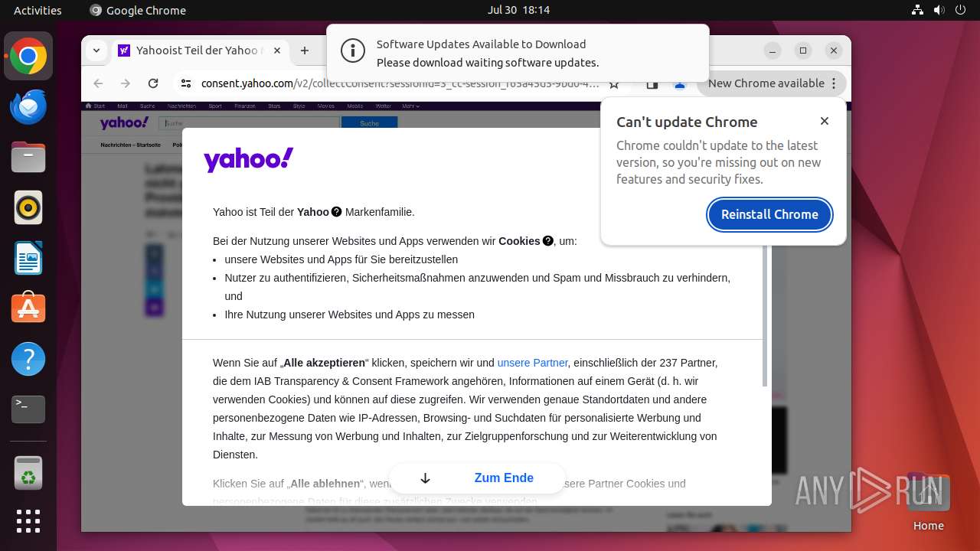Open the power menu icon
The height and width of the screenshot is (551, 980).
tap(960, 10)
